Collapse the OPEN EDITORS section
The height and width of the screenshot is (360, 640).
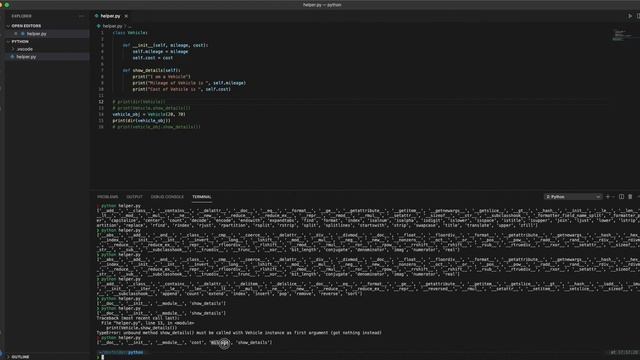pos(26,26)
